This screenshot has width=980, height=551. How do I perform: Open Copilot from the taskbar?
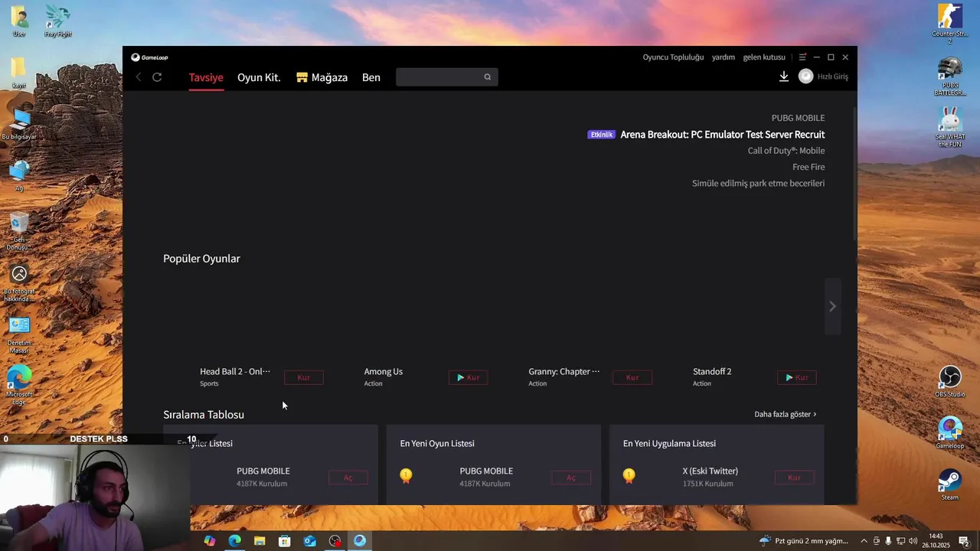(x=210, y=541)
